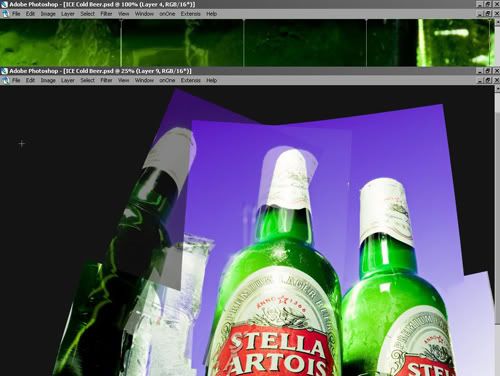Screen dimensions: 500x376
Task: Open onOne menu in the 25% Layer 9 window
Action: pos(167,80)
